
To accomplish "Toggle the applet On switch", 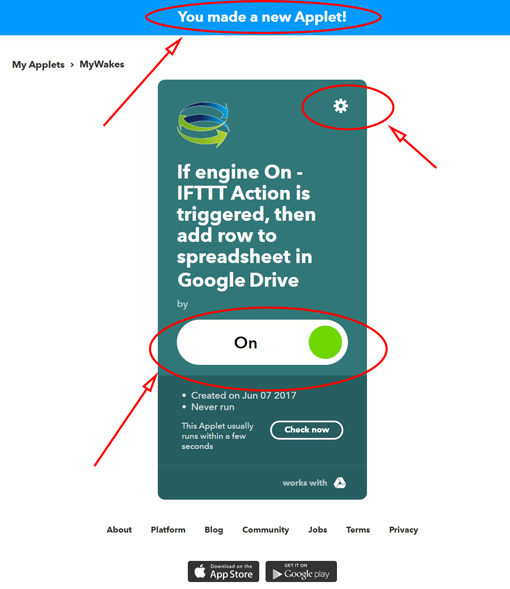I will tap(262, 342).
